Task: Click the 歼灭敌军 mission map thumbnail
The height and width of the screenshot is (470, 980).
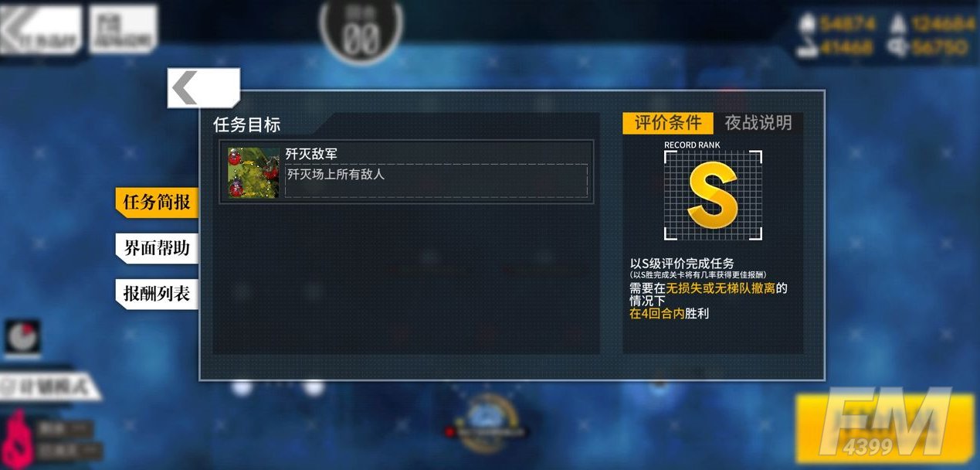Action: 253,173
